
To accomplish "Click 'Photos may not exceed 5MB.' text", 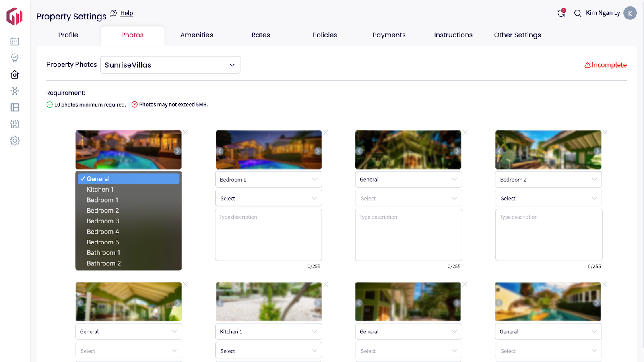I will tap(173, 105).
